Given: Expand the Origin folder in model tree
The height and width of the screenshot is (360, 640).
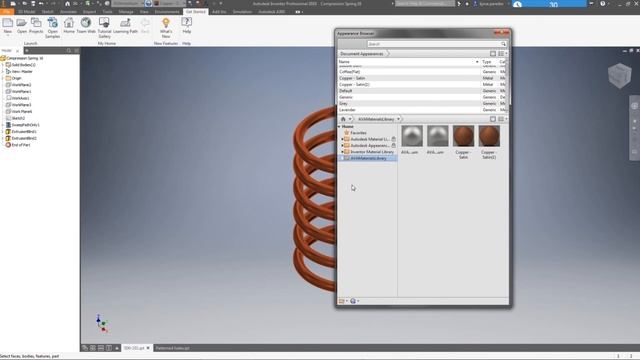Looking at the screenshot, I should (3, 78).
